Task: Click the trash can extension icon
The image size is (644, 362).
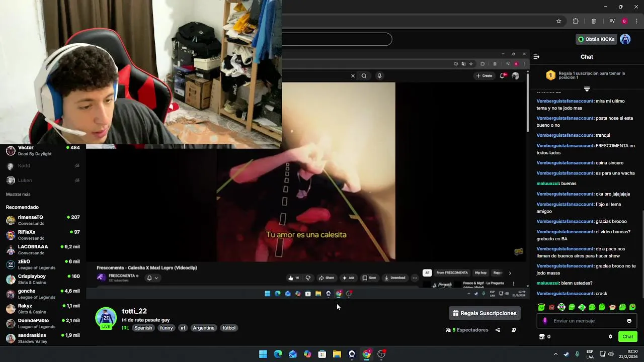Action: pos(594,21)
